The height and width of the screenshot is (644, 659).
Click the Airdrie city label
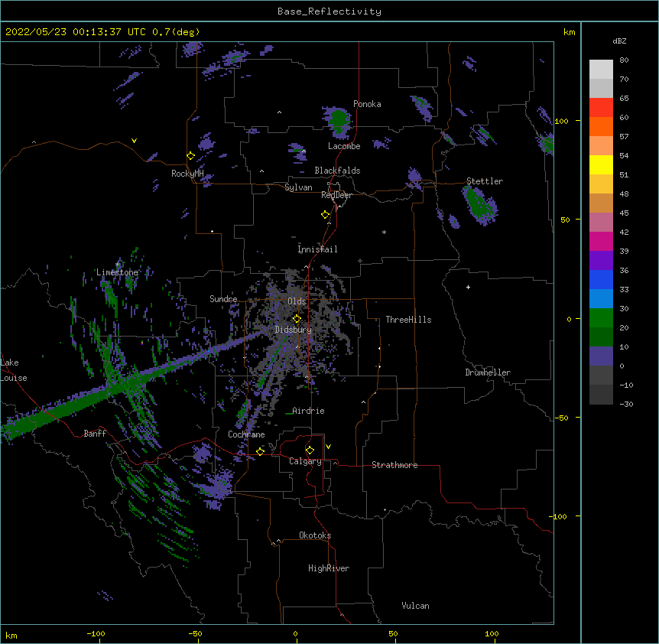[308, 411]
